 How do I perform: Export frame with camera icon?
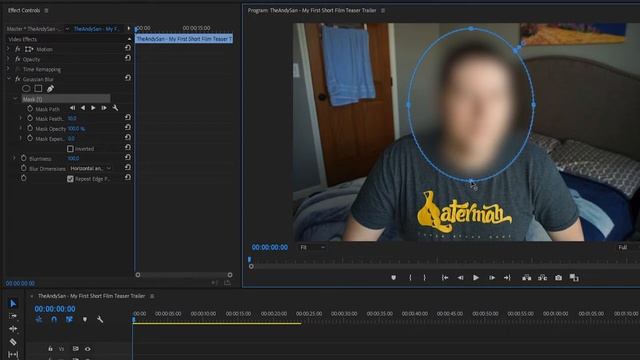[x=558, y=278]
